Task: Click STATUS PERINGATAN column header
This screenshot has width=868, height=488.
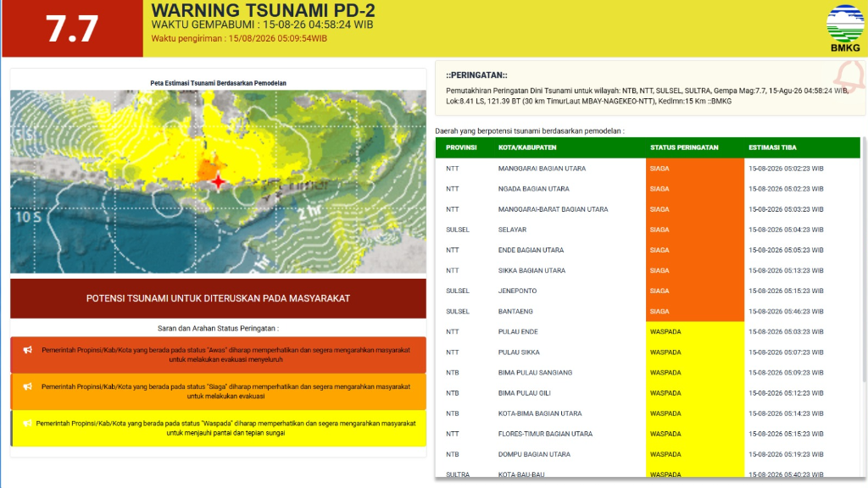Action: click(684, 147)
